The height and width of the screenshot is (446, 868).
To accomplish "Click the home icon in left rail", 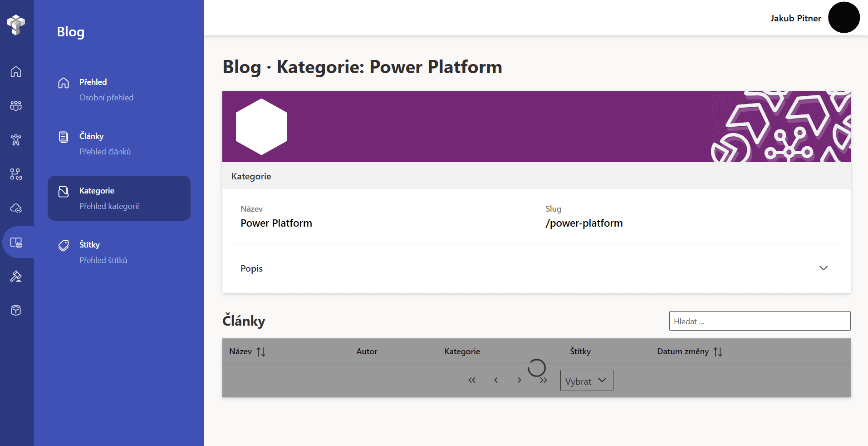I will click(x=16, y=72).
